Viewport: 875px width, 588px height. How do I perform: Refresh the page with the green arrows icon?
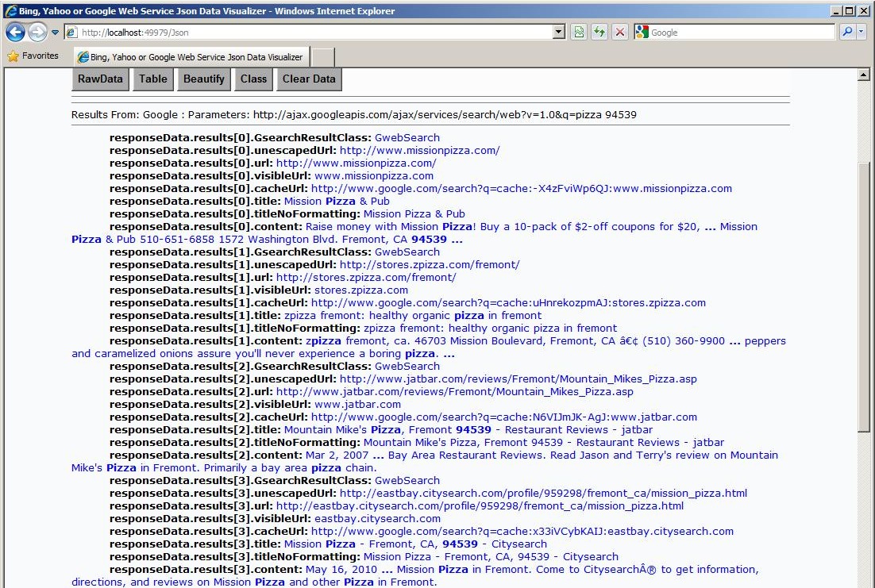599,33
